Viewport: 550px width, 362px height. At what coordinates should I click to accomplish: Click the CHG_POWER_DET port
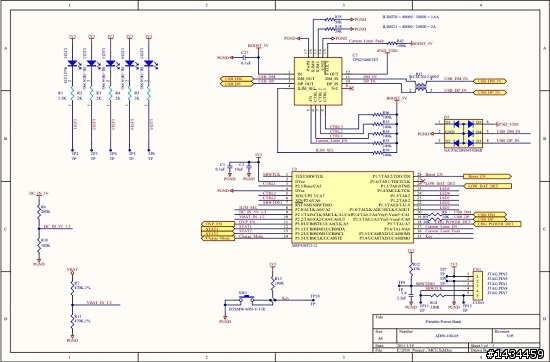point(497,223)
